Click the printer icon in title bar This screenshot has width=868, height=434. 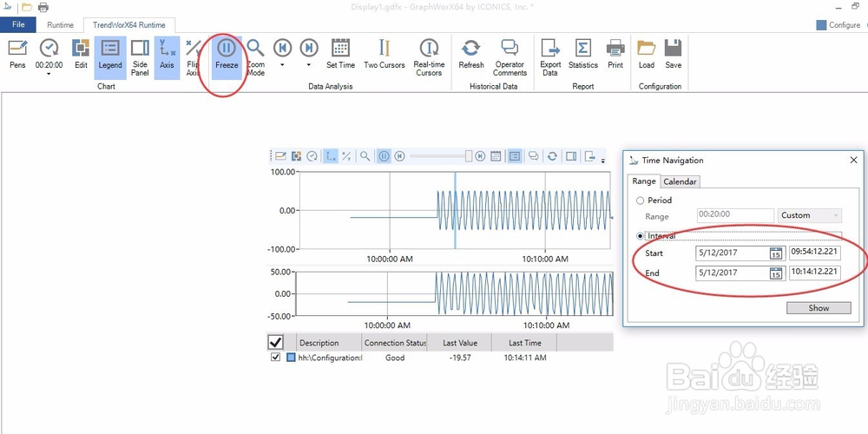43,7
